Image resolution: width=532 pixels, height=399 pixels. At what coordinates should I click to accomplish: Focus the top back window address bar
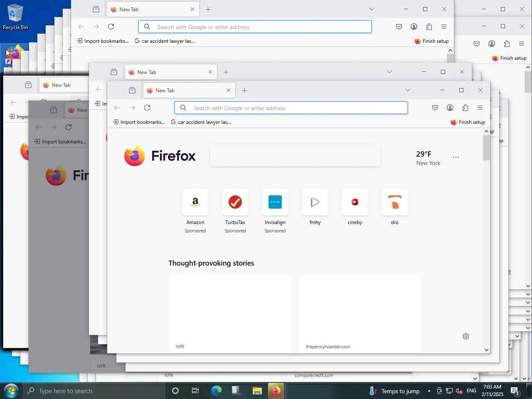click(x=255, y=27)
